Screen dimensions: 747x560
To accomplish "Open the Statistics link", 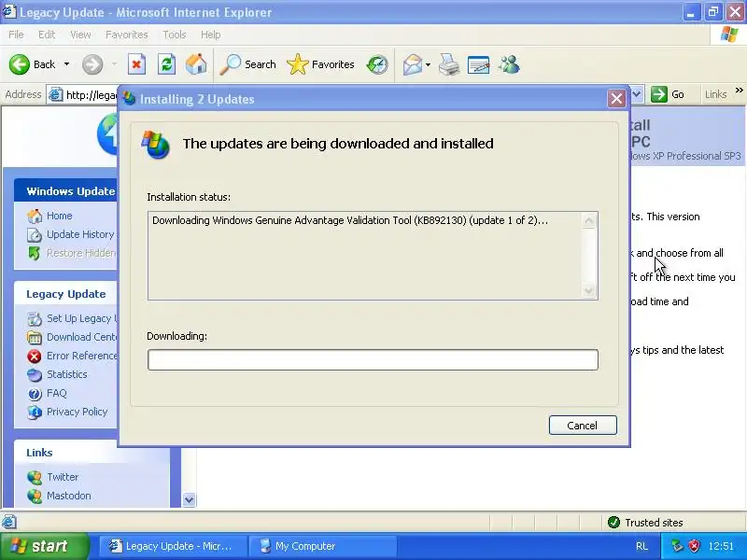I will (x=66, y=374).
